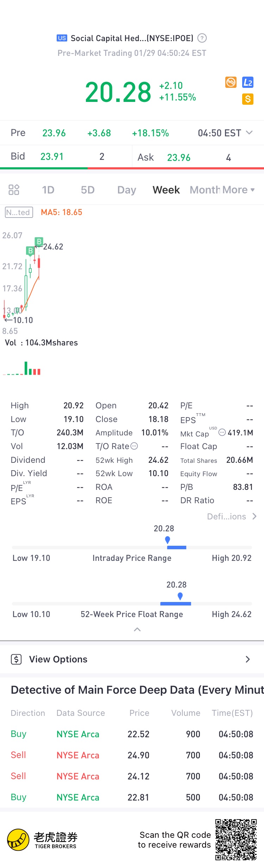Image resolution: width=264 pixels, height=868 pixels.
Task: Tap the Mkt Cap currency icon
Action: point(222,432)
